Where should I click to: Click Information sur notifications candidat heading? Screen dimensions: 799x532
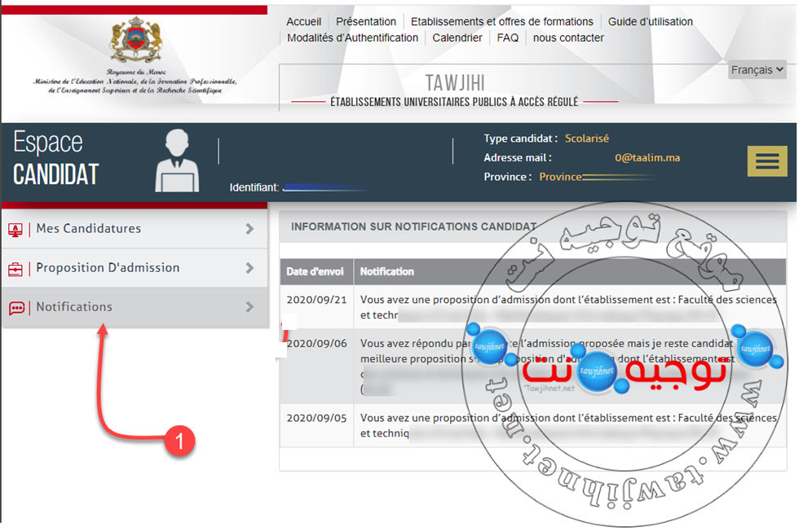[414, 226]
